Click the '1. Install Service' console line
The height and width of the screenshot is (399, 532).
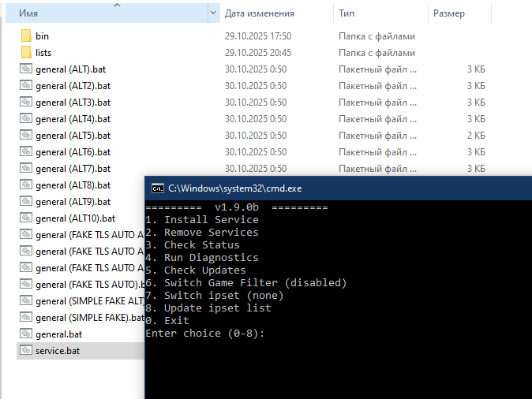pos(202,220)
